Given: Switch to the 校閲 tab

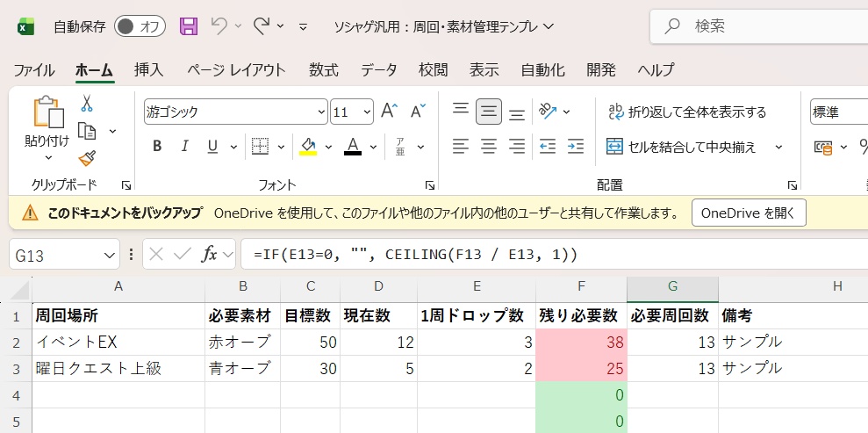Looking at the screenshot, I should [x=434, y=70].
